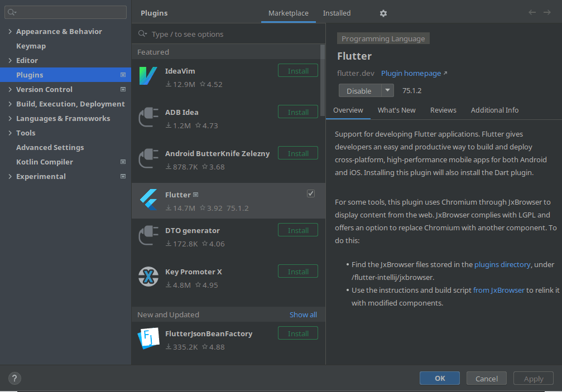Image resolution: width=562 pixels, height=392 pixels.
Task: Click the ADB Idea plug icon
Action: [x=148, y=118]
